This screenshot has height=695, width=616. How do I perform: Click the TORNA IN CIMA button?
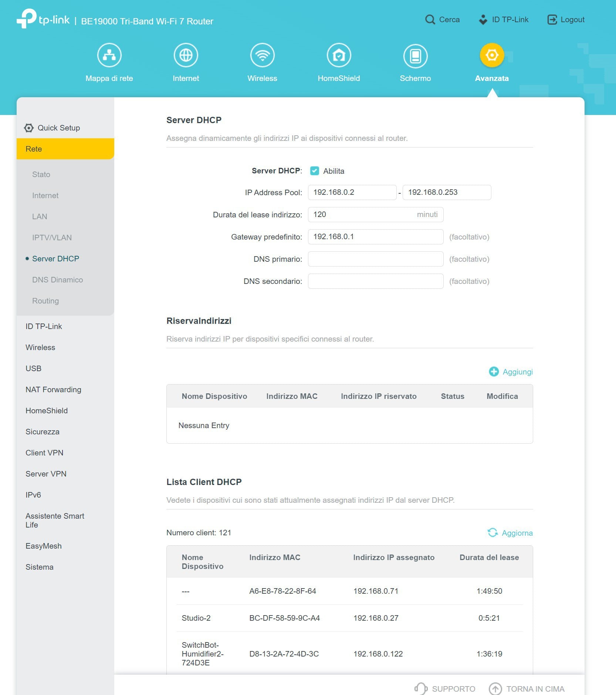527,689
